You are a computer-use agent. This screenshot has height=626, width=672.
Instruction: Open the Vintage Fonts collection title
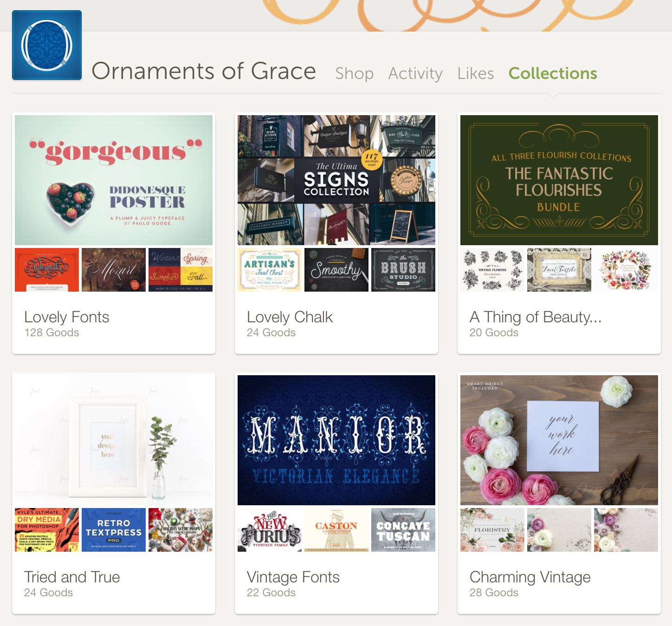(x=293, y=577)
